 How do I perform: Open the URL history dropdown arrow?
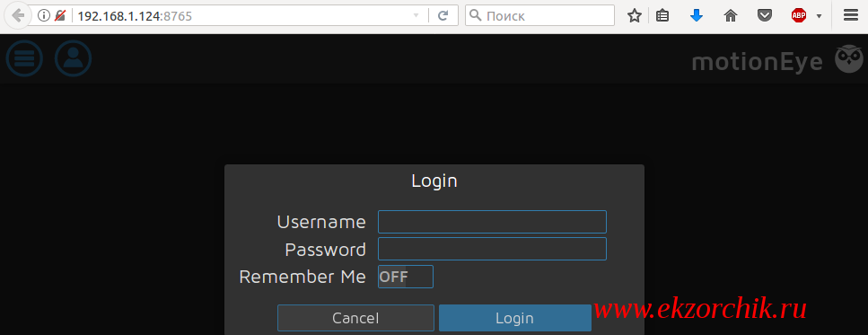point(416,16)
